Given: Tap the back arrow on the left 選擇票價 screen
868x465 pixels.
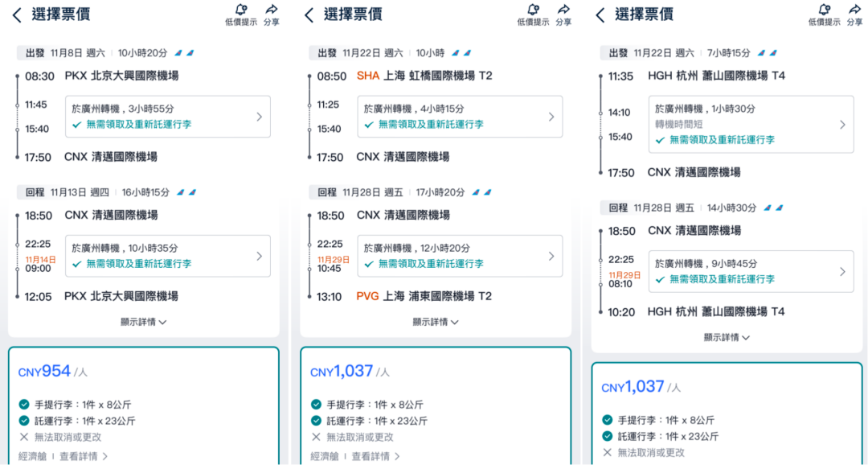Looking at the screenshot, I should pyautogui.click(x=18, y=14).
